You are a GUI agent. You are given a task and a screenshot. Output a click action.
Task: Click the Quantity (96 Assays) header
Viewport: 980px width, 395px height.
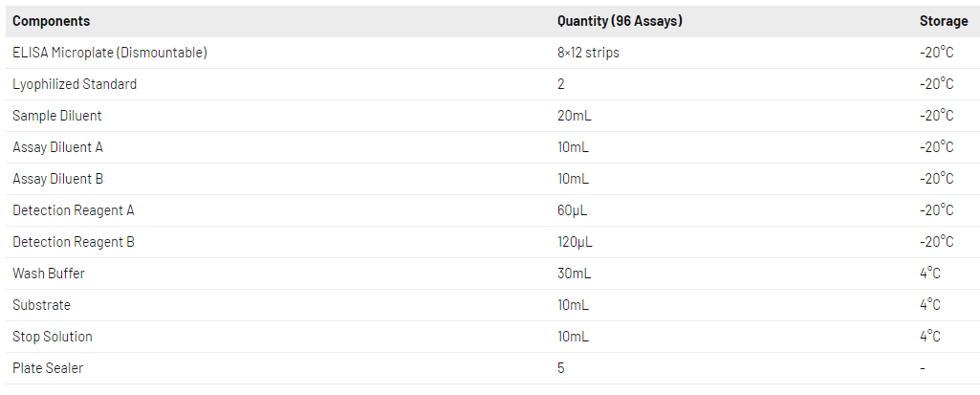pos(620,21)
